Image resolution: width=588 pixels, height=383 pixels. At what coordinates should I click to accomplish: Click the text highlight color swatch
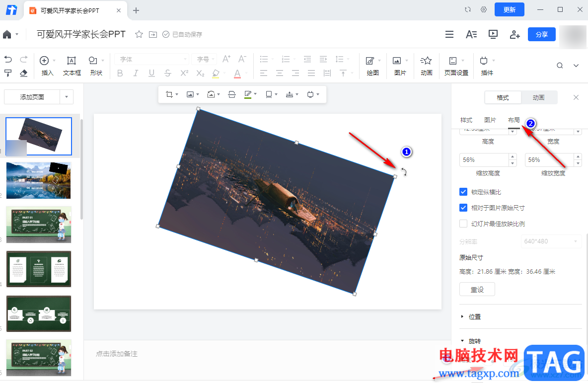[x=216, y=74]
